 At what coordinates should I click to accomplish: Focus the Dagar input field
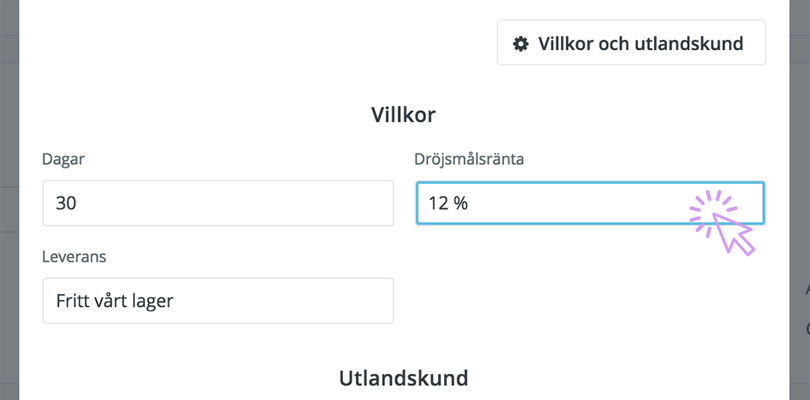click(x=218, y=203)
